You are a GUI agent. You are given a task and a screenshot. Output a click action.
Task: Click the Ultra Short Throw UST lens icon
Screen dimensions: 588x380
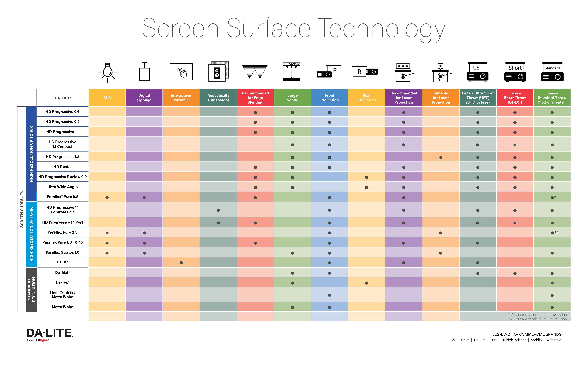pos(477,73)
